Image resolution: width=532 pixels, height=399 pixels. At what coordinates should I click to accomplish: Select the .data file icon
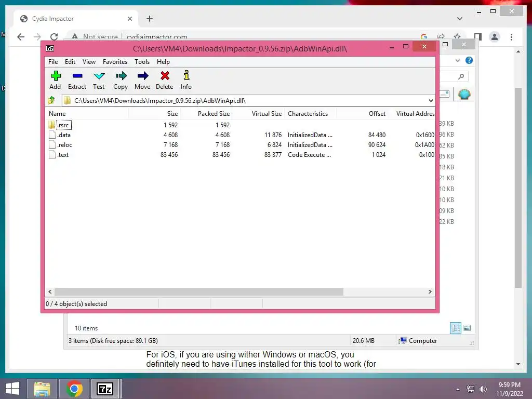(x=52, y=135)
